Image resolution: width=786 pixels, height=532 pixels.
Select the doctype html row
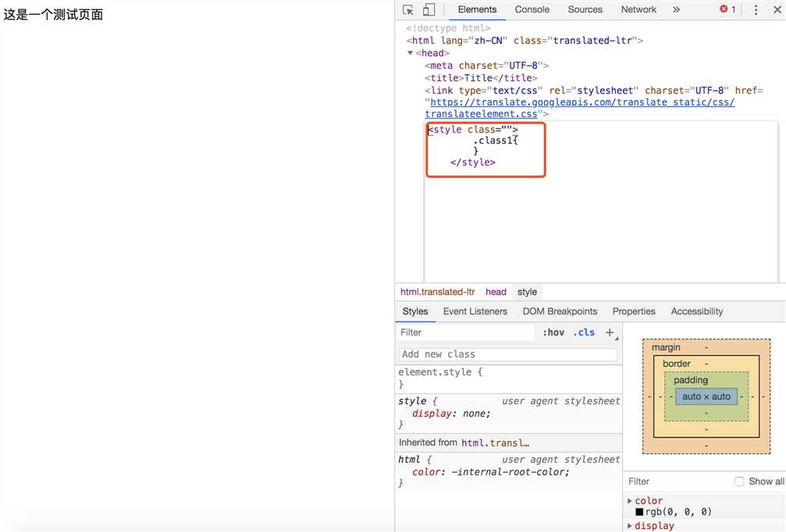coord(448,28)
